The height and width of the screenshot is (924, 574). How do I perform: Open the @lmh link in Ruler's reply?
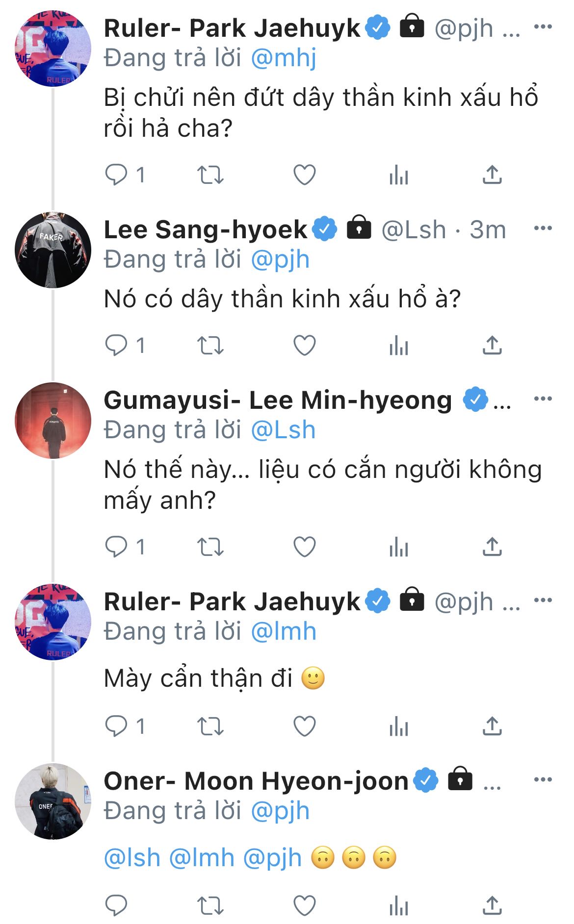tap(284, 631)
